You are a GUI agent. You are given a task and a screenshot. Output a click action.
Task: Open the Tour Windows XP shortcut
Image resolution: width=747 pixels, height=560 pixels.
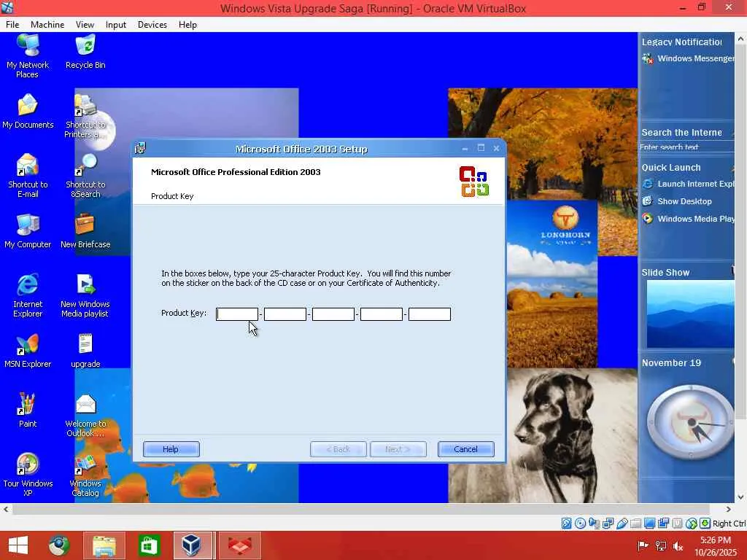click(x=28, y=475)
